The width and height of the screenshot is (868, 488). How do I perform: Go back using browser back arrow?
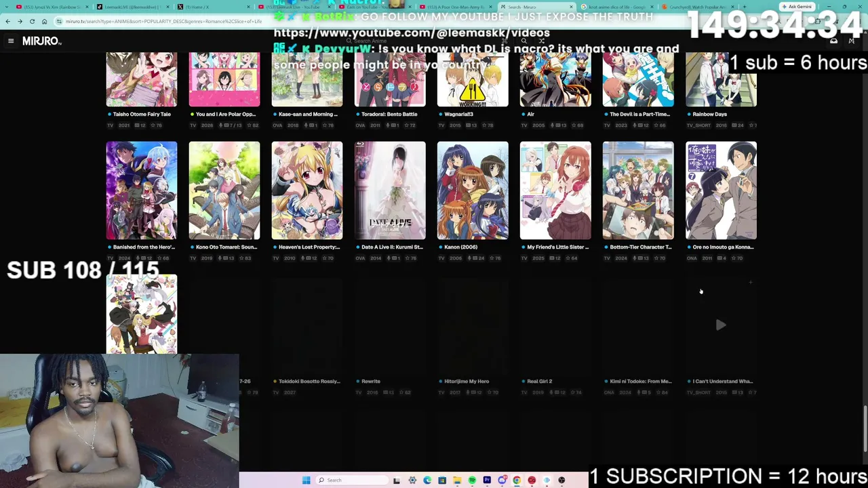coord(7,22)
